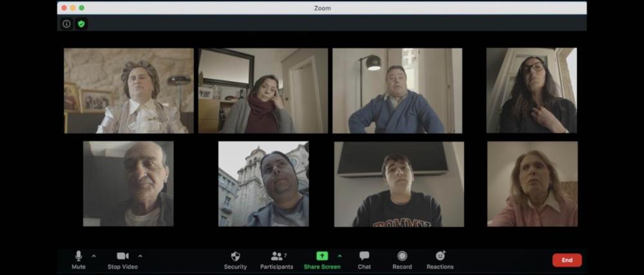Stop the video camera

pyautogui.click(x=122, y=260)
